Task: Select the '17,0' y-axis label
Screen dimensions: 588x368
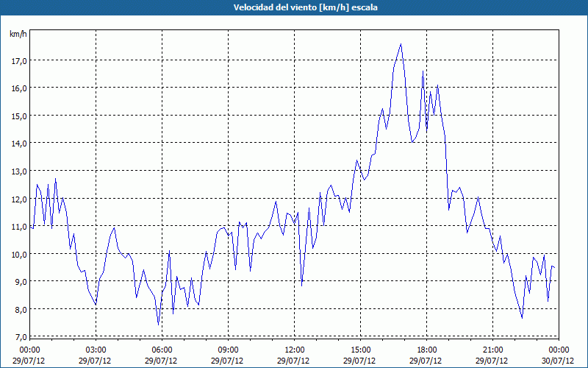Action: coord(19,60)
